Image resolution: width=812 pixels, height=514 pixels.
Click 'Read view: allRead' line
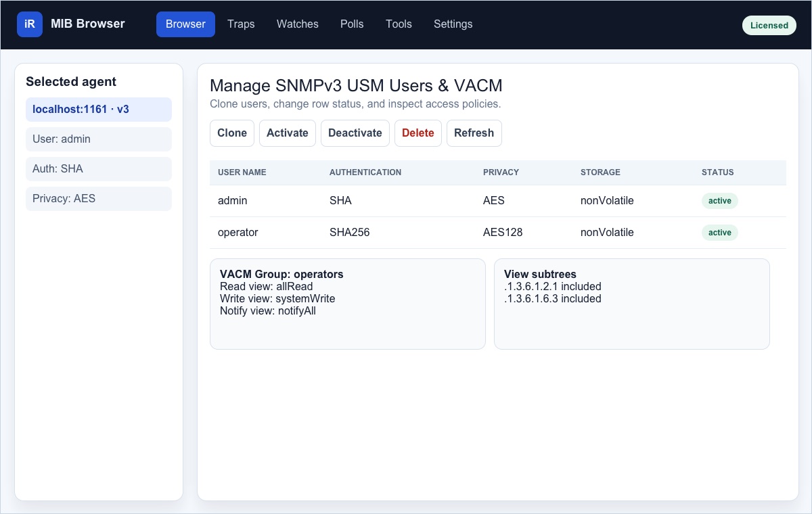pyautogui.click(x=267, y=287)
